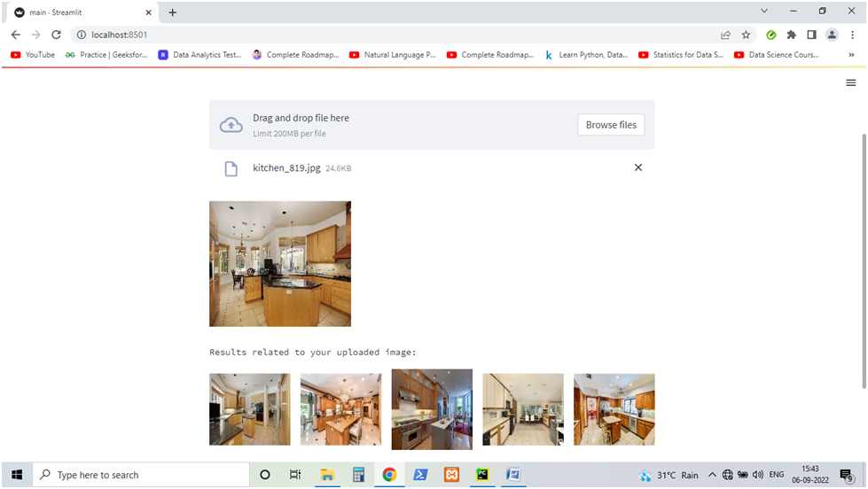Open the notification center icon
868x489 pixels.
tap(846, 475)
